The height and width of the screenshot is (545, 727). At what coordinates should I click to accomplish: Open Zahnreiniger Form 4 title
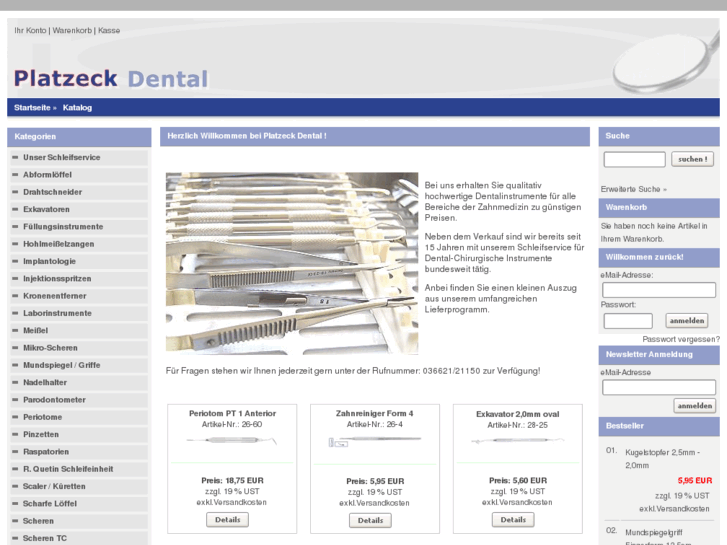click(x=375, y=413)
